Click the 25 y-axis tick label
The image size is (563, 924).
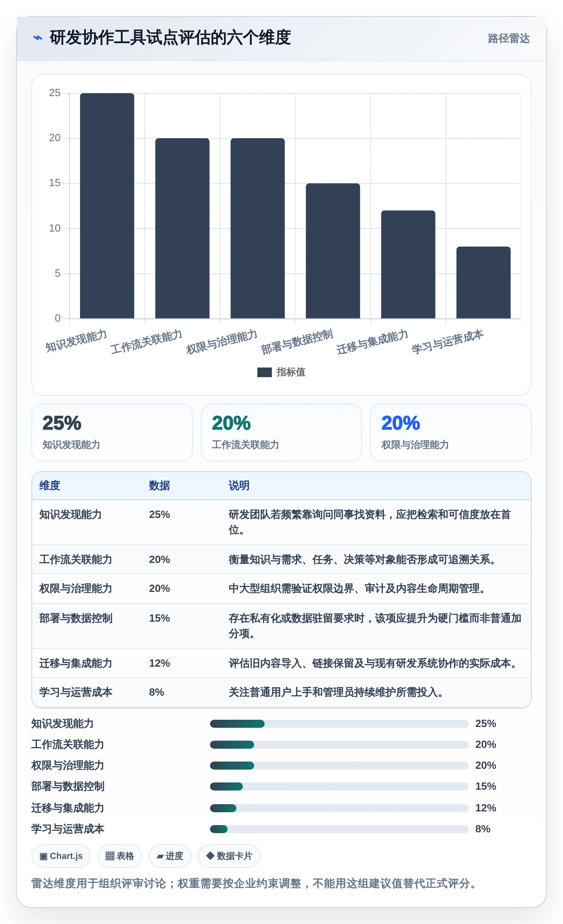point(55,93)
